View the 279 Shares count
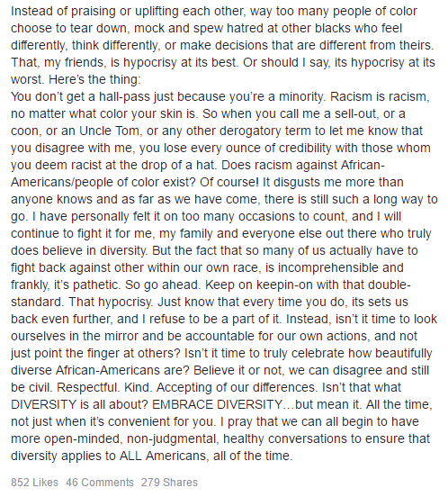Screen dimensions: 448x497 coord(169,482)
